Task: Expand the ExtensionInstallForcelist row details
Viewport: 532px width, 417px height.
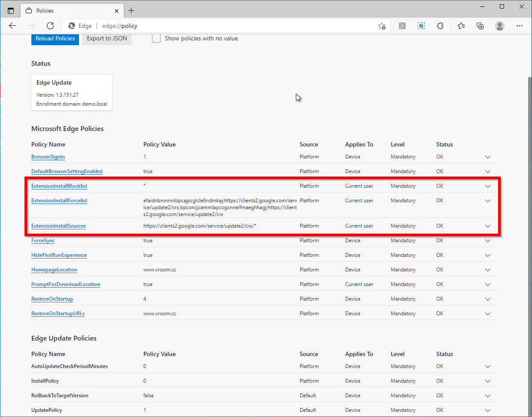Action: (x=487, y=201)
